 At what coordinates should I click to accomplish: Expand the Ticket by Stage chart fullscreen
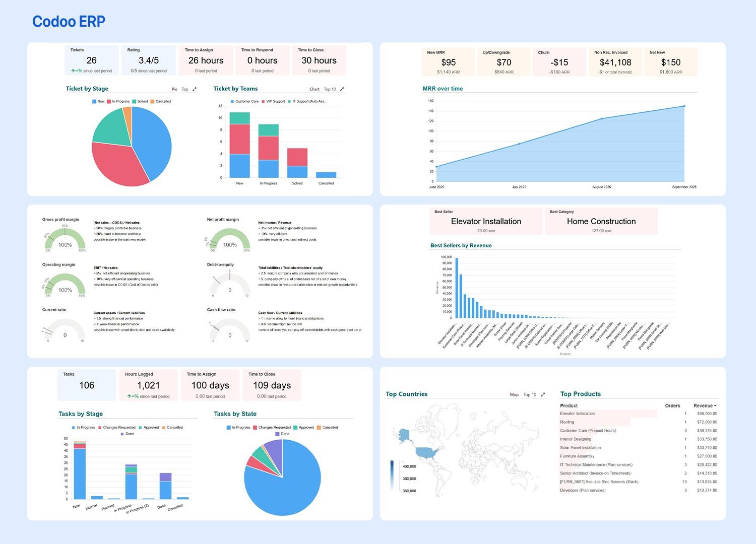point(195,89)
